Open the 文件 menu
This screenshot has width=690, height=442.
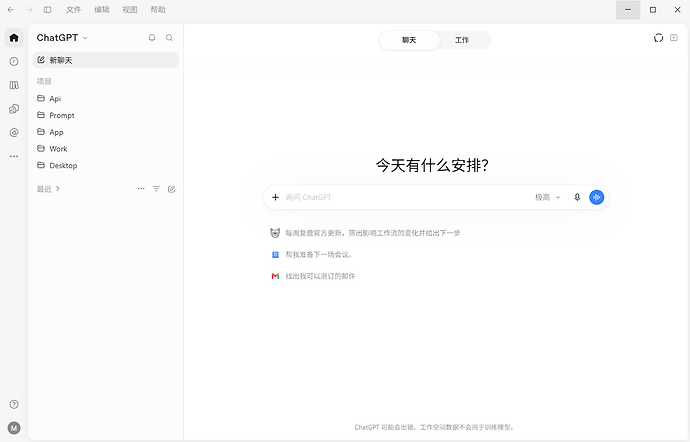(73, 10)
